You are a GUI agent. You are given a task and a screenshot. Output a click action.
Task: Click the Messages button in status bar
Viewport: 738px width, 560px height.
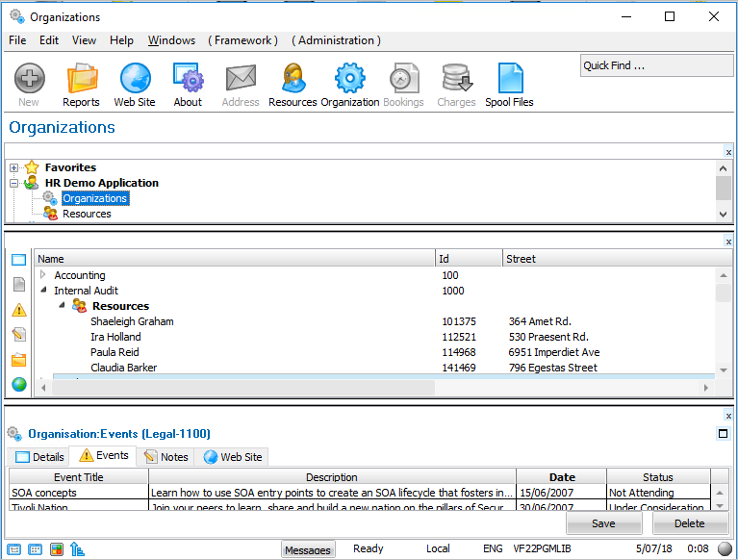point(308,549)
